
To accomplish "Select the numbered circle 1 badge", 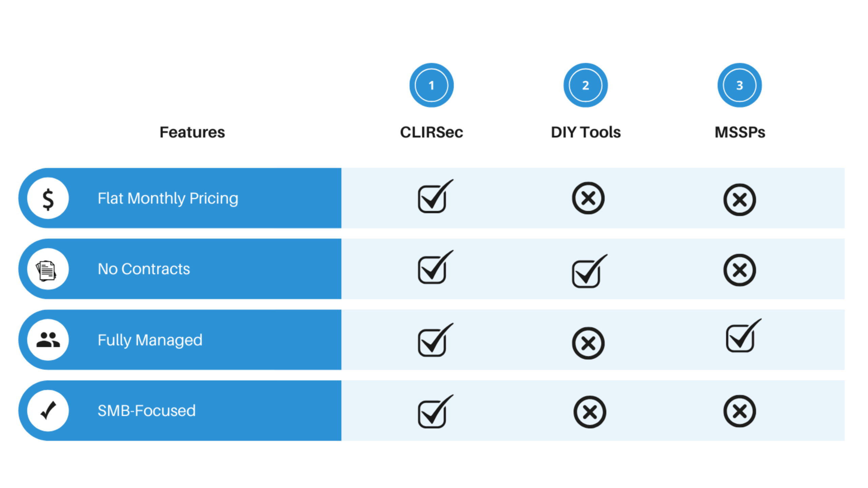I will click(431, 85).
